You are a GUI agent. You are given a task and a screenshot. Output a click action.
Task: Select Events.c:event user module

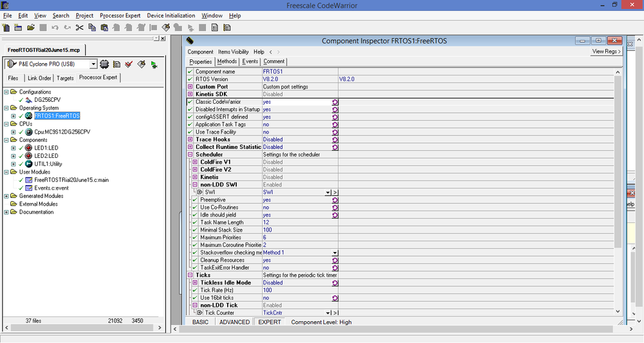click(x=52, y=188)
